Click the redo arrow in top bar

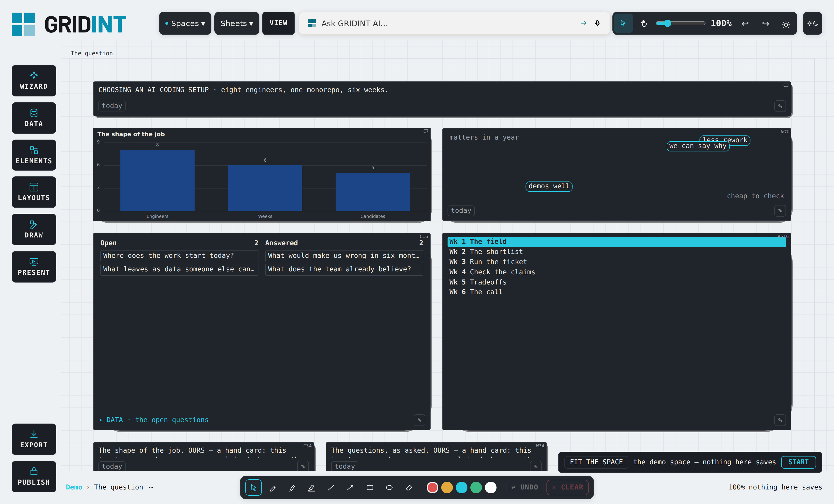[765, 23]
